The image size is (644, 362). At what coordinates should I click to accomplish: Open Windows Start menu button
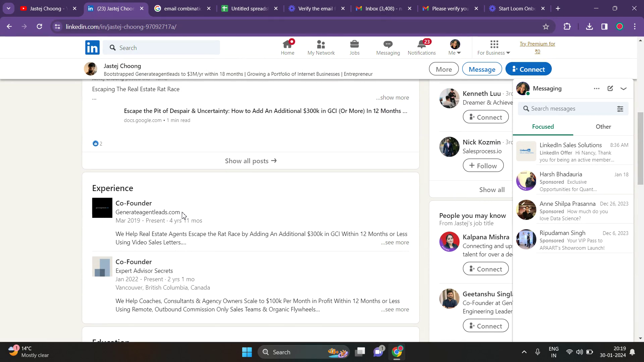coord(247,352)
